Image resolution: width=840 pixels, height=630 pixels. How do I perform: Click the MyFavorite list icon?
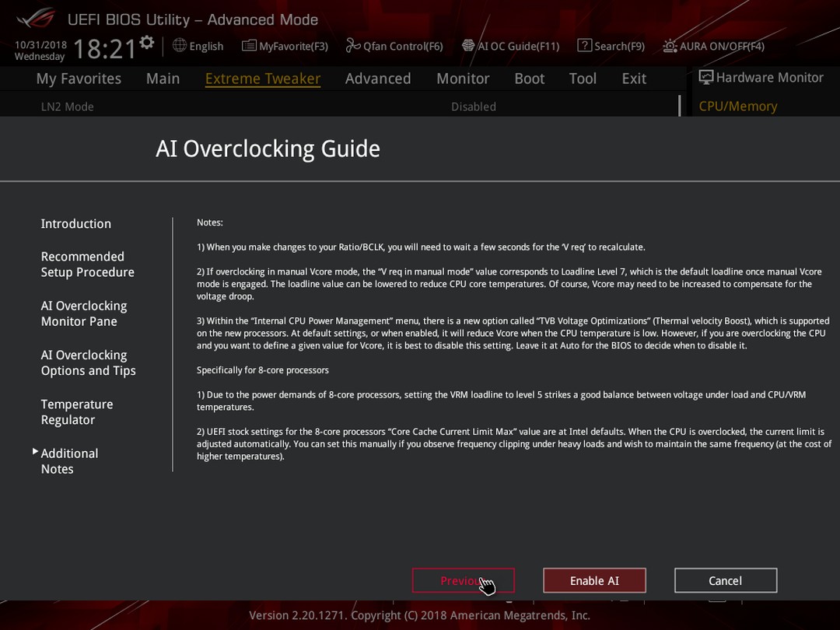(x=249, y=46)
